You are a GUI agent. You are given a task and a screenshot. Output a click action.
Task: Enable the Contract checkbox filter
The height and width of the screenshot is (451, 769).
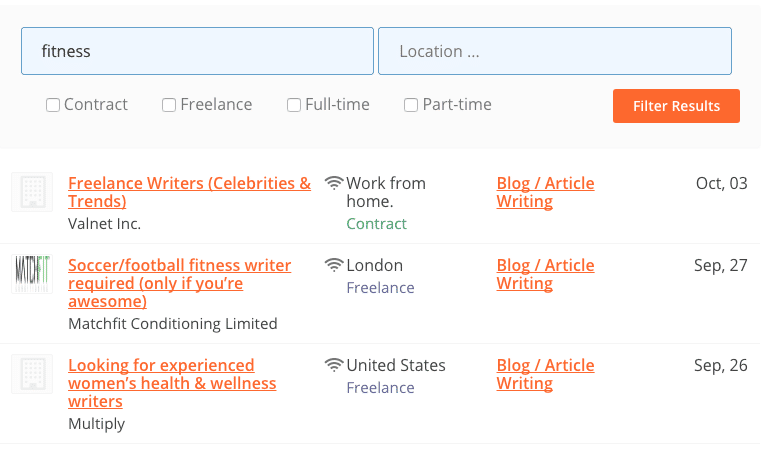click(53, 105)
